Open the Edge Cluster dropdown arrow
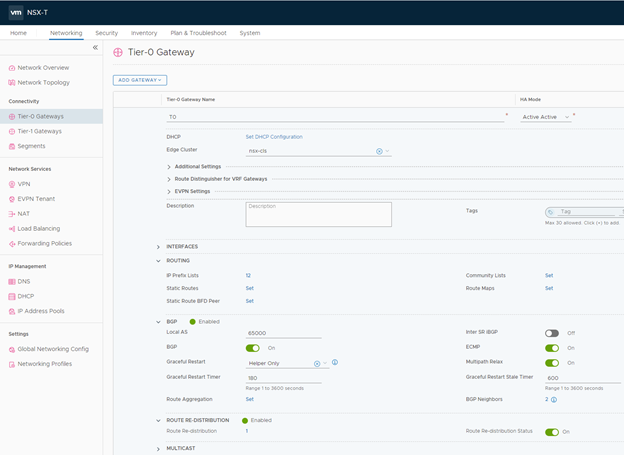 coord(387,151)
